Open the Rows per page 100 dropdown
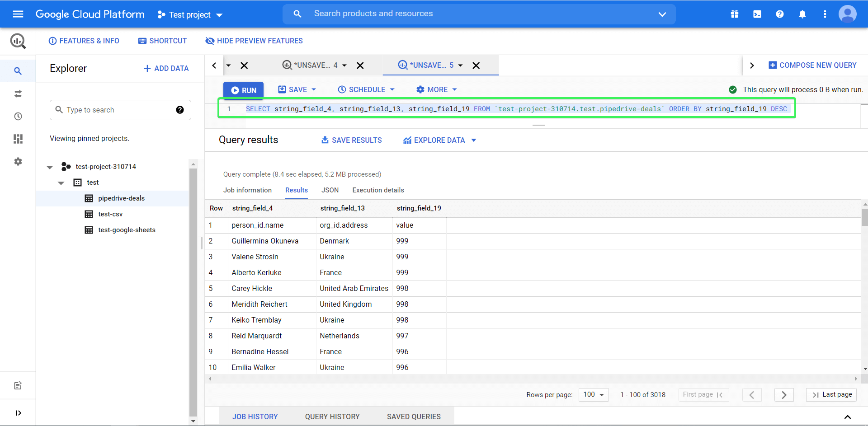 tap(594, 394)
